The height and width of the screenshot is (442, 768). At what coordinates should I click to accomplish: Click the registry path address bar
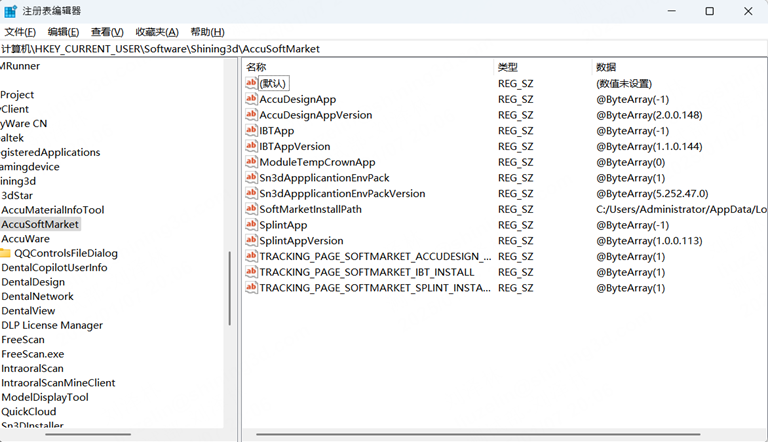click(x=384, y=49)
